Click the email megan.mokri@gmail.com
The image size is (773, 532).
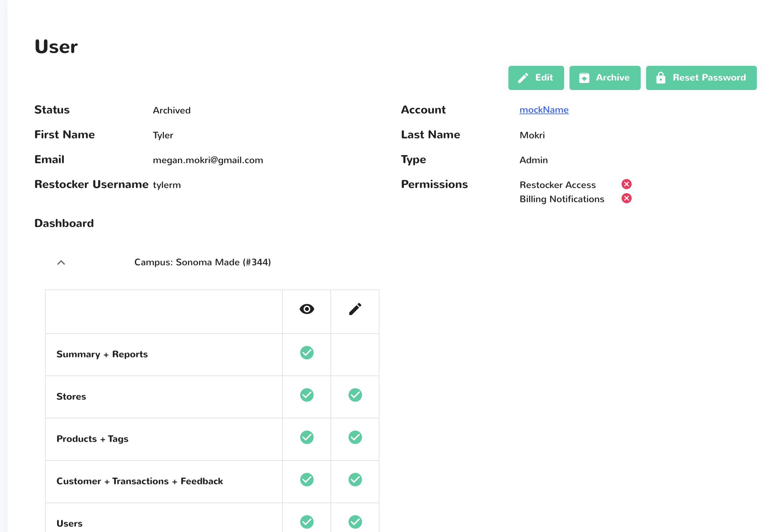click(x=208, y=160)
